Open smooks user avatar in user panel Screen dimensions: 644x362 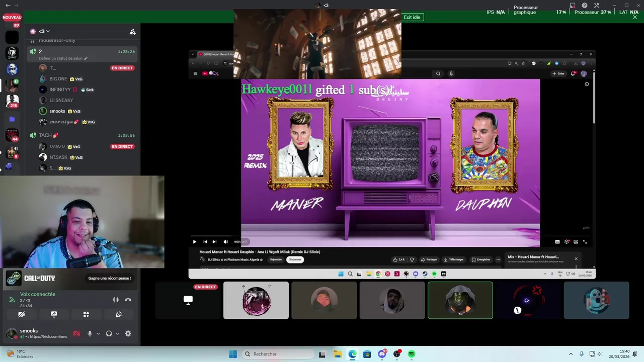coord(11,333)
